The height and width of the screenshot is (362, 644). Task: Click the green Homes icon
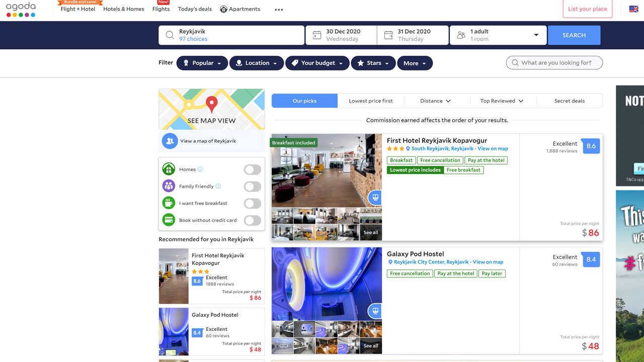tap(169, 169)
